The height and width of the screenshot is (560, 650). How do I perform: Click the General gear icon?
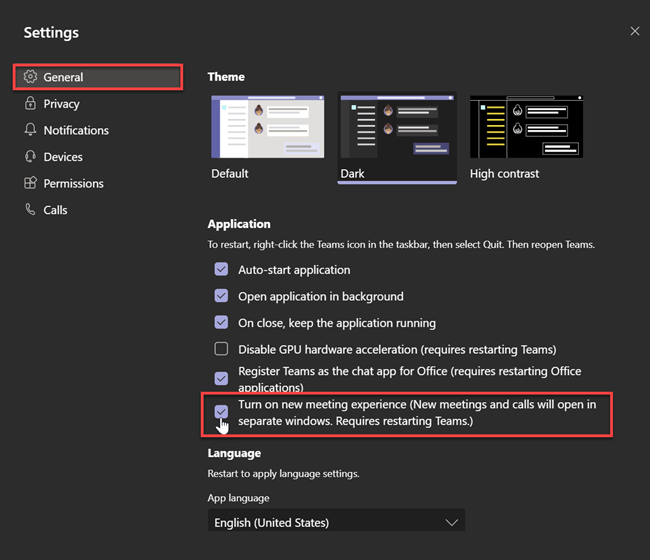point(30,77)
